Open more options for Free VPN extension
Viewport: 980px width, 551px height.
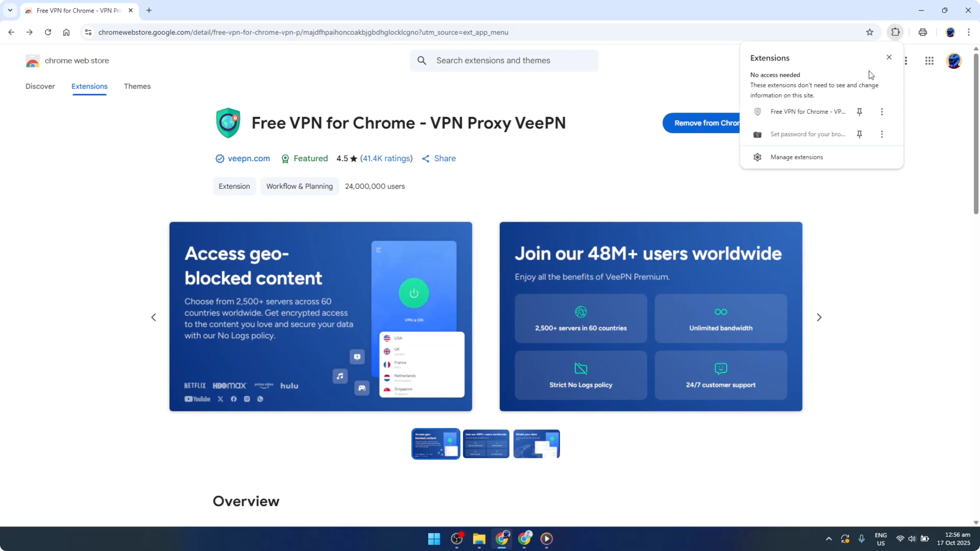tap(882, 112)
